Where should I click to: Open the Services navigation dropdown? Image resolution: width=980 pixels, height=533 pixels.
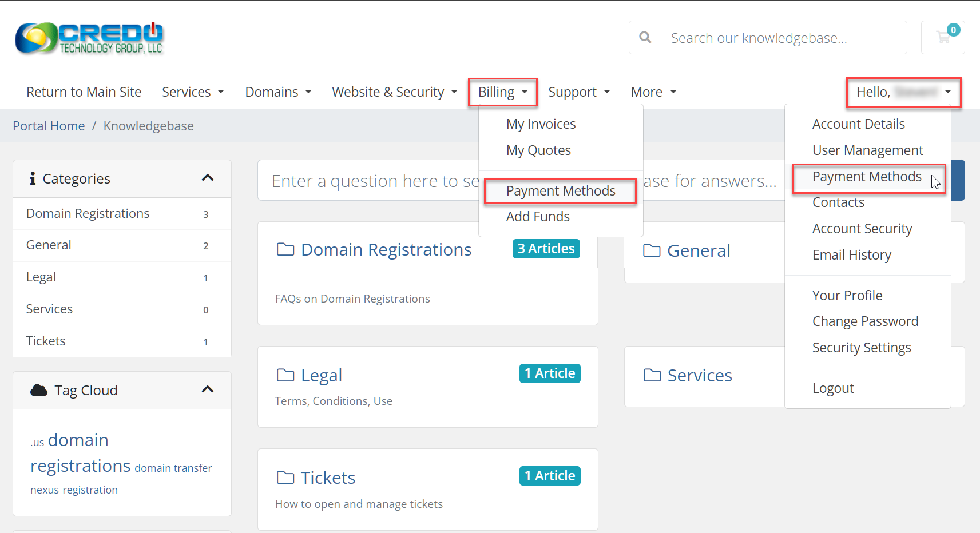click(193, 92)
